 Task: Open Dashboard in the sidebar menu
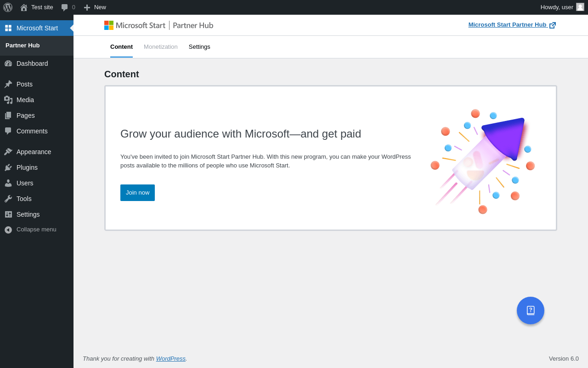(37, 63)
